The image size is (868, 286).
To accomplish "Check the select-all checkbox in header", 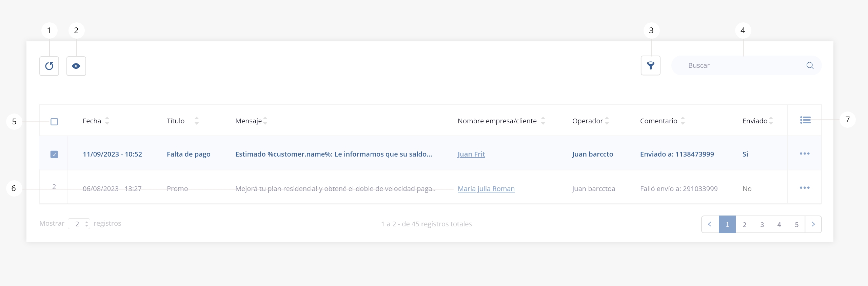I will 54,122.
